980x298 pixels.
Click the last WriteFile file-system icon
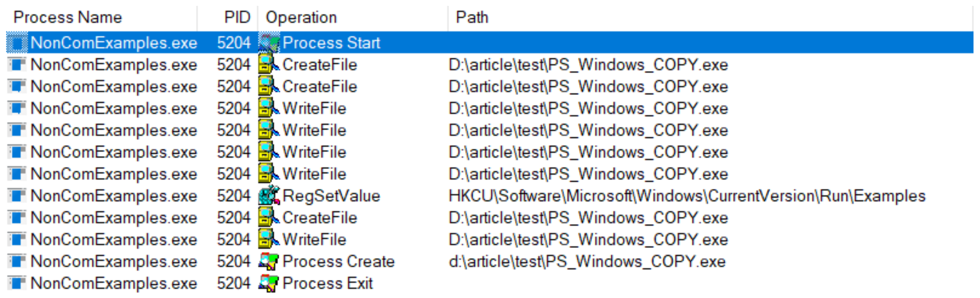[x=269, y=240]
